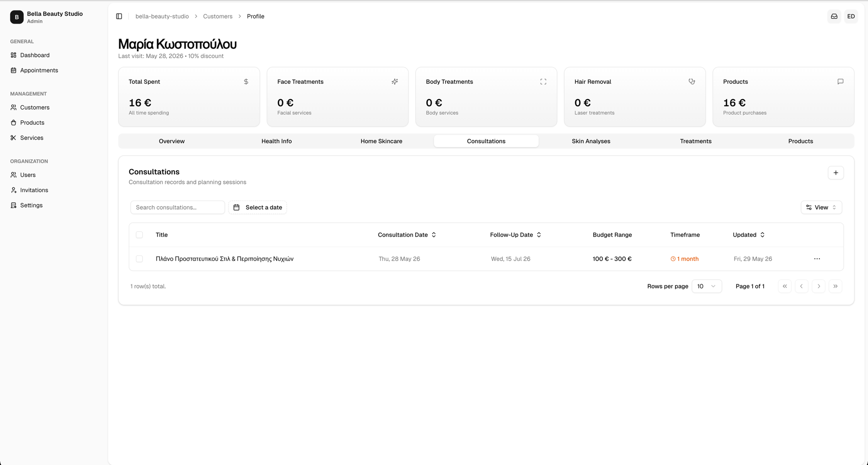Sort by Follow-Up Date column

(515, 235)
